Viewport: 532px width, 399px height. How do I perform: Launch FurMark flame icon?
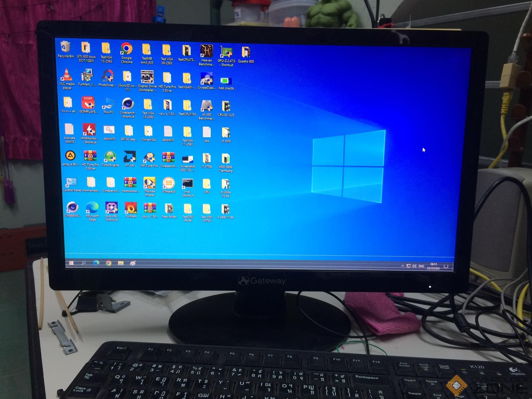tap(131, 208)
